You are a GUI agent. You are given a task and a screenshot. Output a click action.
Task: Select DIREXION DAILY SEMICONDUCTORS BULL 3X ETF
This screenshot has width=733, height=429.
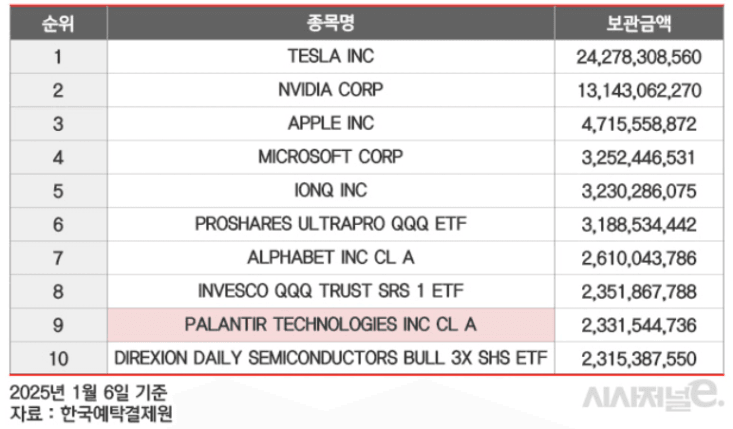tap(331, 357)
